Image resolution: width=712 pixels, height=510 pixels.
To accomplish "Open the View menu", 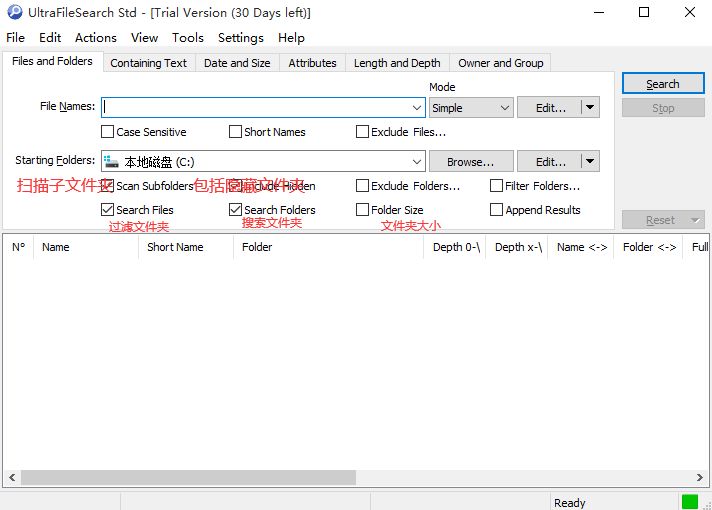I will click(144, 38).
